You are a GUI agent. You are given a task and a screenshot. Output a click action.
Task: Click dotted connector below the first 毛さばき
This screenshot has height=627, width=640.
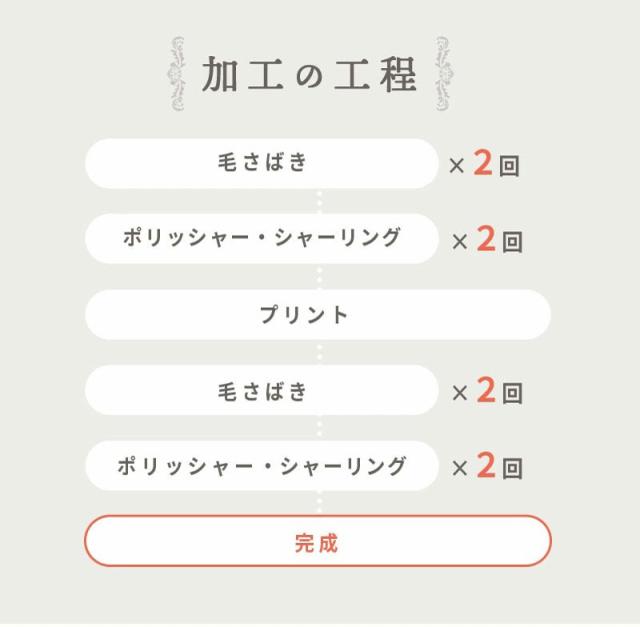pos(319,202)
